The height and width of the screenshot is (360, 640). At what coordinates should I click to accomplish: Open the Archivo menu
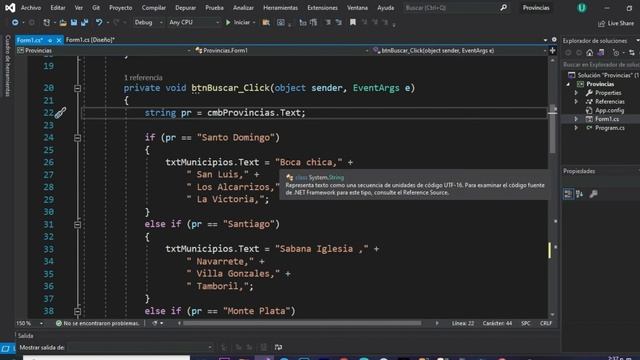tap(31, 7)
